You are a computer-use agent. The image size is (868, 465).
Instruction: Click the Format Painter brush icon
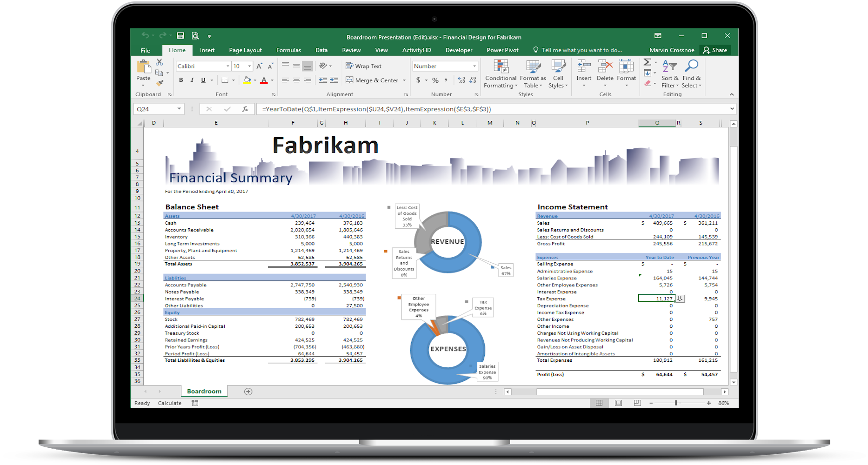(160, 83)
